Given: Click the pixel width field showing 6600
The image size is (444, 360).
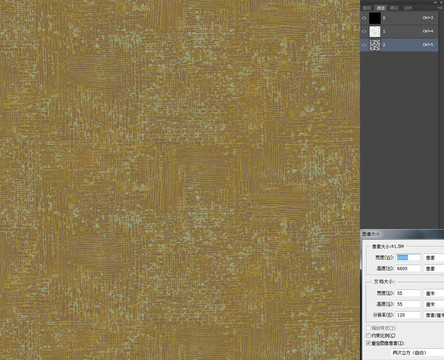Looking at the screenshot, I should click(x=408, y=257).
